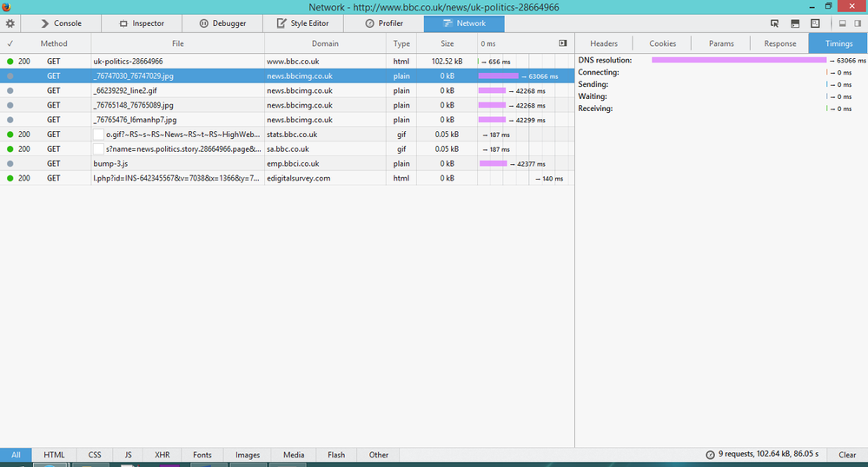Open the Console tab
Image resolution: width=868 pixels, height=467 pixels.
(x=61, y=23)
